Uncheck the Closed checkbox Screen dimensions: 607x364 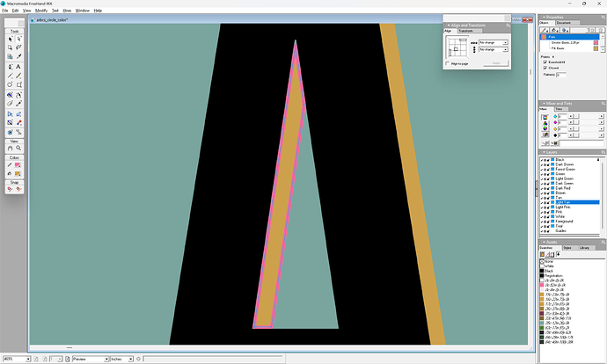click(x=543, y=68)
